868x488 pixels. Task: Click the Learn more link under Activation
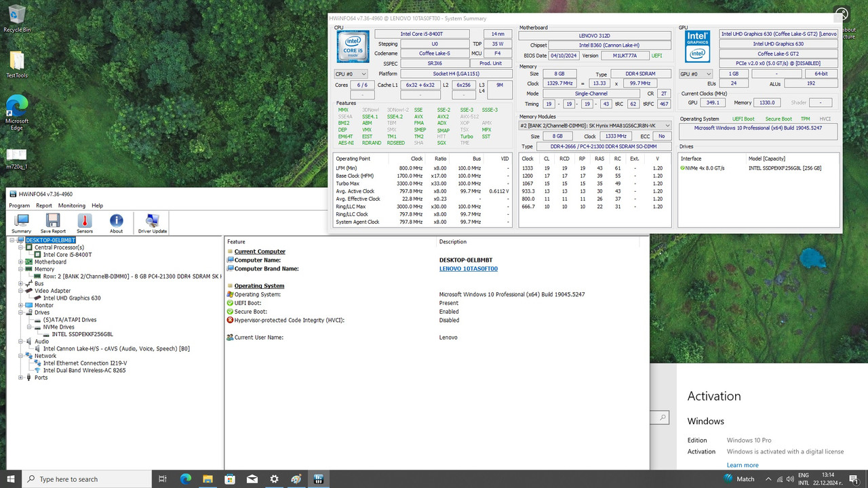(743, 465)
